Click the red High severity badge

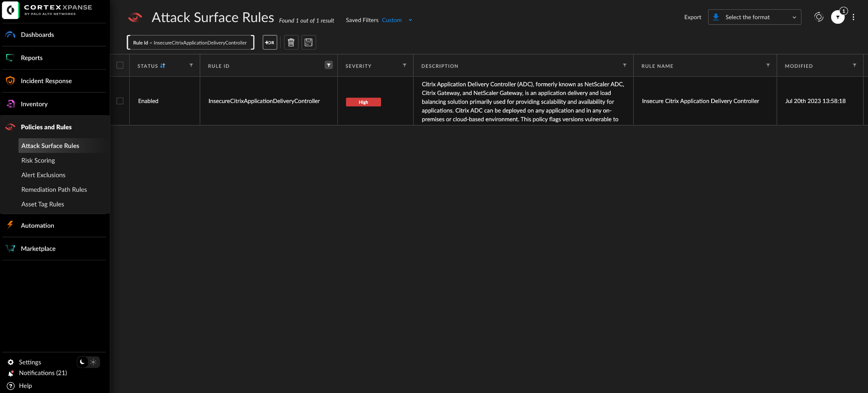pos(363,102)
